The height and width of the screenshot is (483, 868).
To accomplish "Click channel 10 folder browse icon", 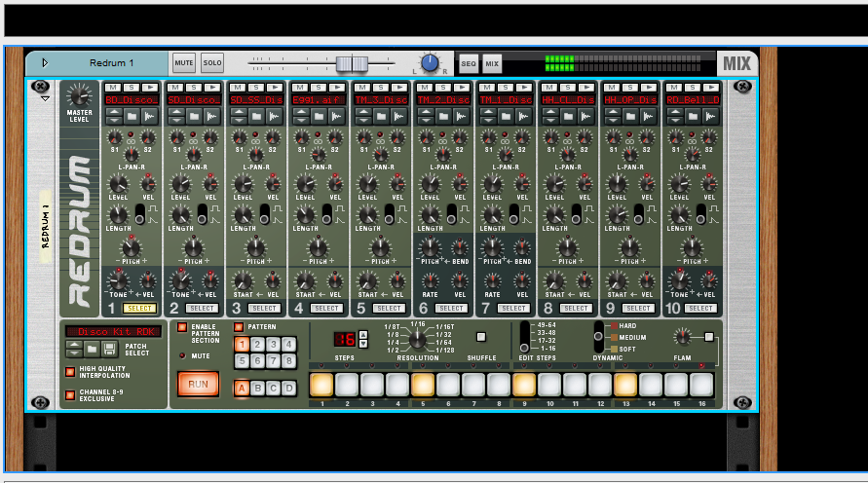I will tap(693, 116).
